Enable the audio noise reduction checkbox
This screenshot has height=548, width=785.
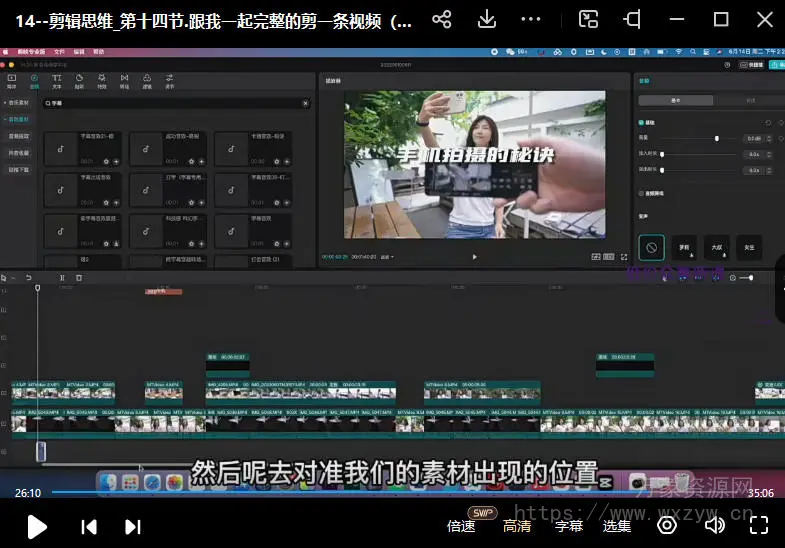[641, 193]
